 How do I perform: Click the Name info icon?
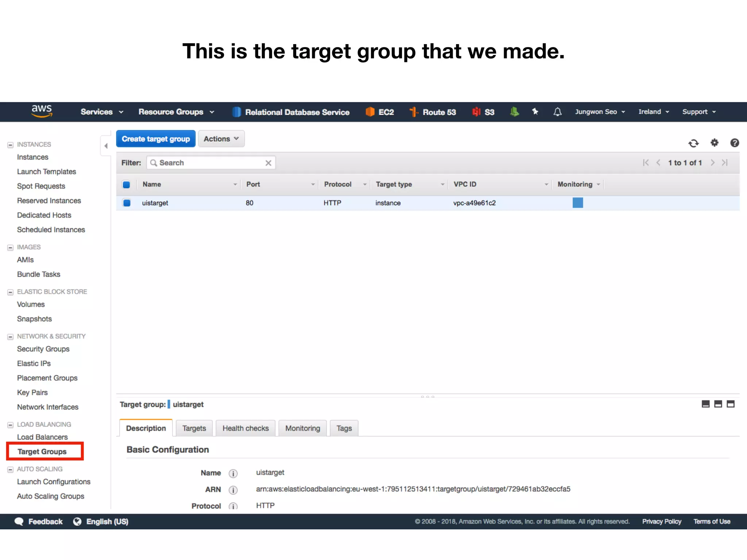tap(233, 473)
